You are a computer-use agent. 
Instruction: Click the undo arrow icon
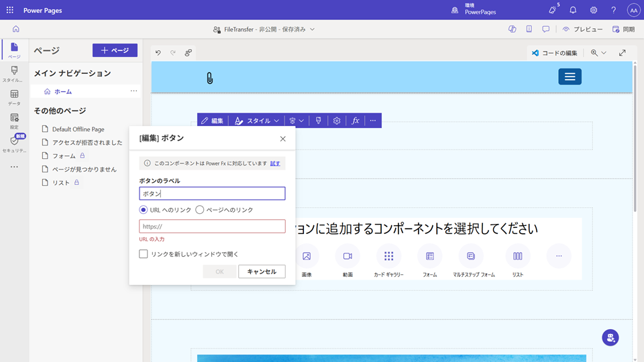pyautogui.click(x=158, y=53)
